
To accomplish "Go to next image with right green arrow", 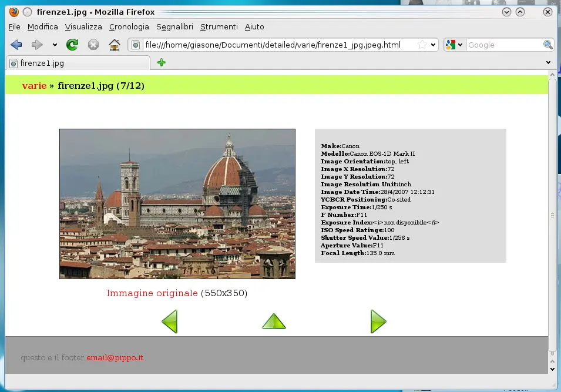I will point(378,321).
